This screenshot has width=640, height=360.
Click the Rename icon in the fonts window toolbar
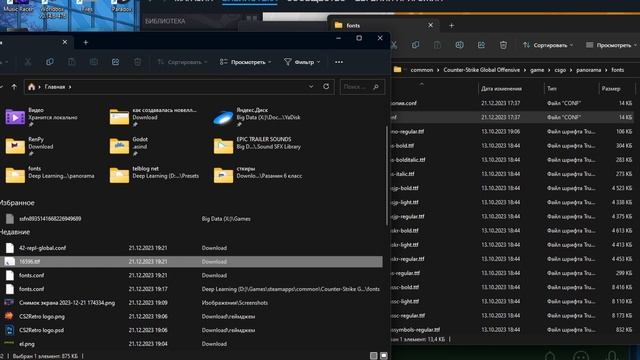pos(459,45)
